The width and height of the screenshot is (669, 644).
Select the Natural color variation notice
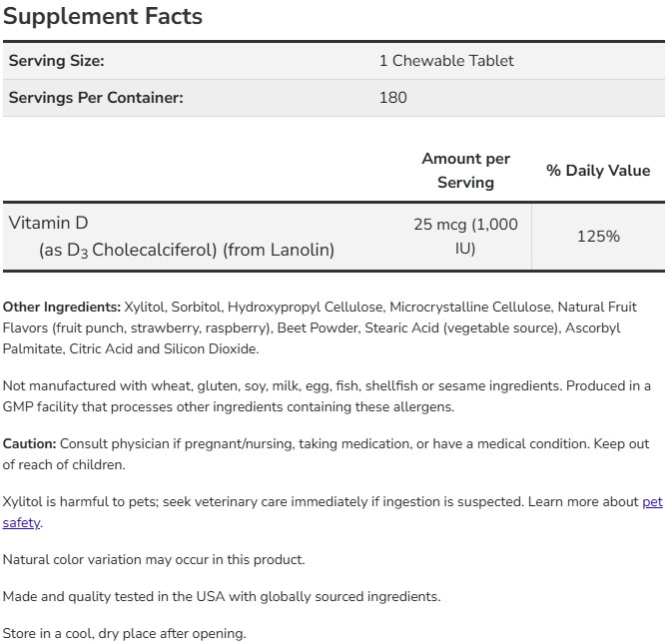(154, 559)
